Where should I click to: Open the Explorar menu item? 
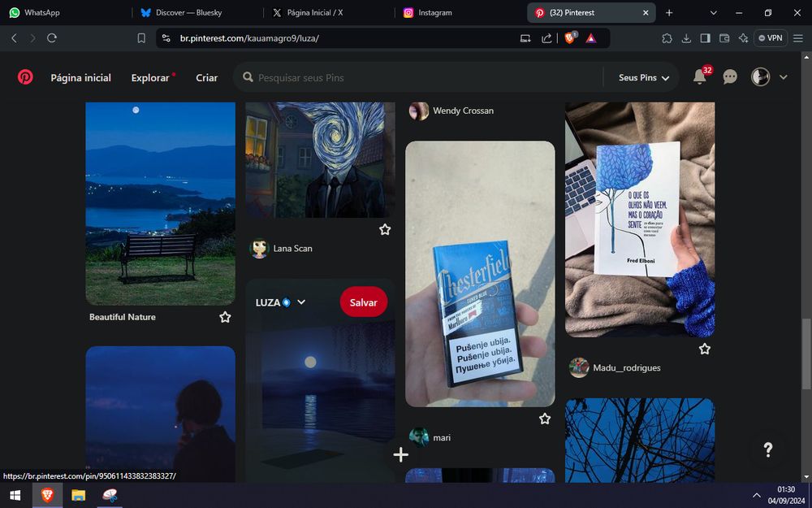click(150, 78)
